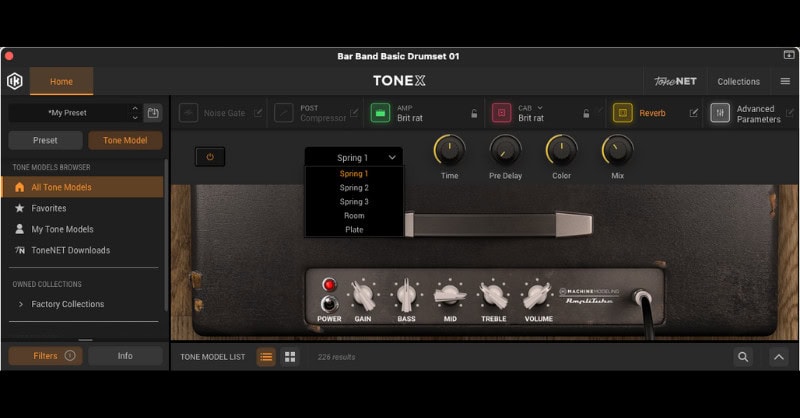Open Advanced Parameters sliders icon
The width and height of the screenshot is (800, 418).
(x=720, y=113)
